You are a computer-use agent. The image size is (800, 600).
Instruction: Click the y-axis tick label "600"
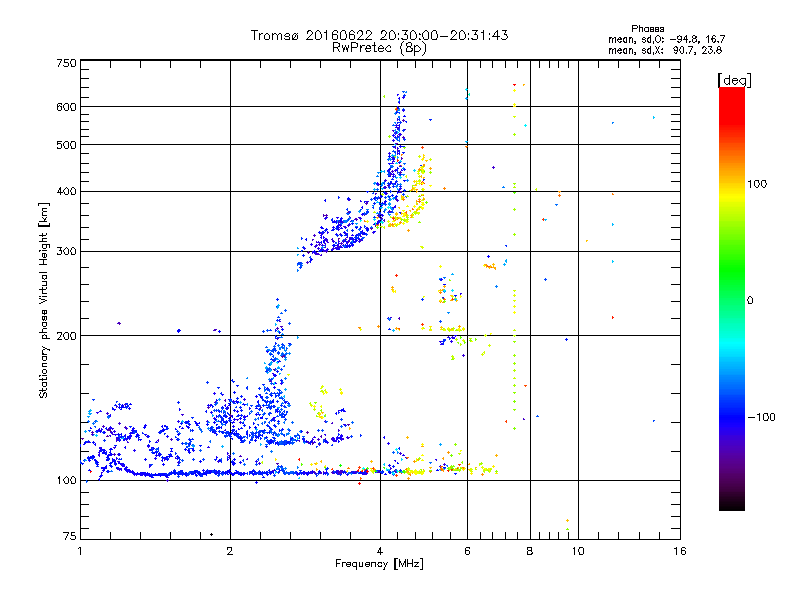pos(66,107)
